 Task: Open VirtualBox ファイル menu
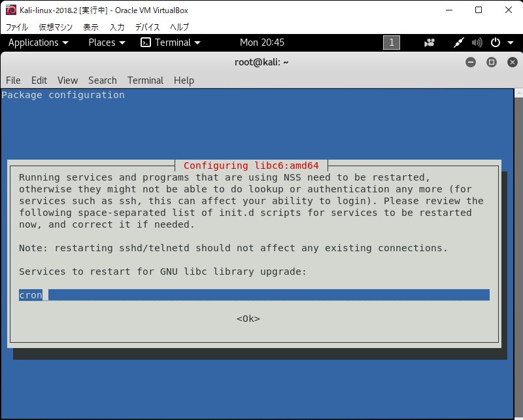point(17,27)
